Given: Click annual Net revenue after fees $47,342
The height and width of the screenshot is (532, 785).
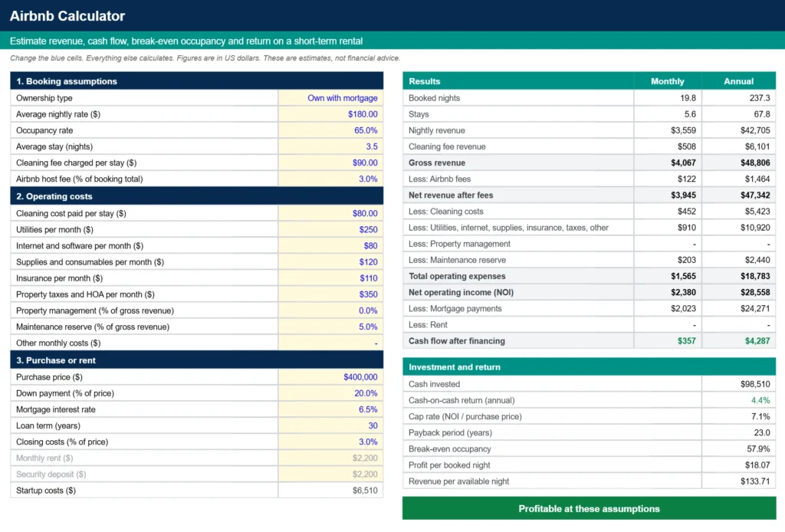Looking at the screenshot, I should pos(738,195).
